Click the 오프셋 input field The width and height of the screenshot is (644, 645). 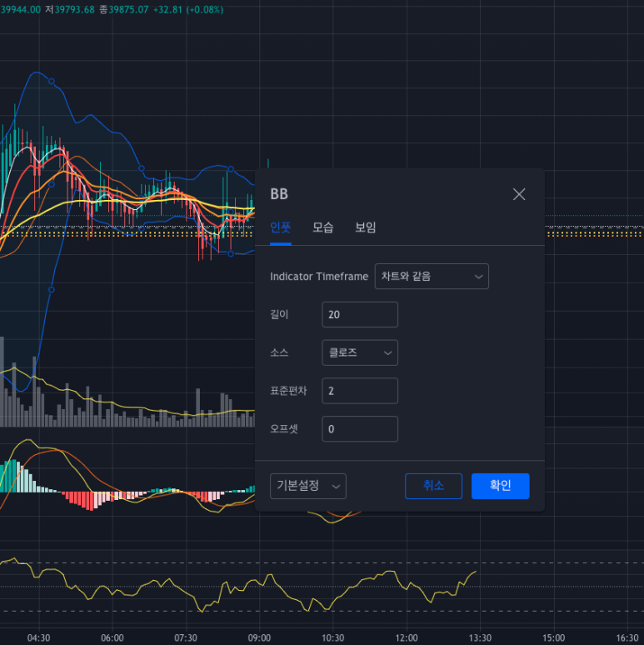(x=360, y=429)
